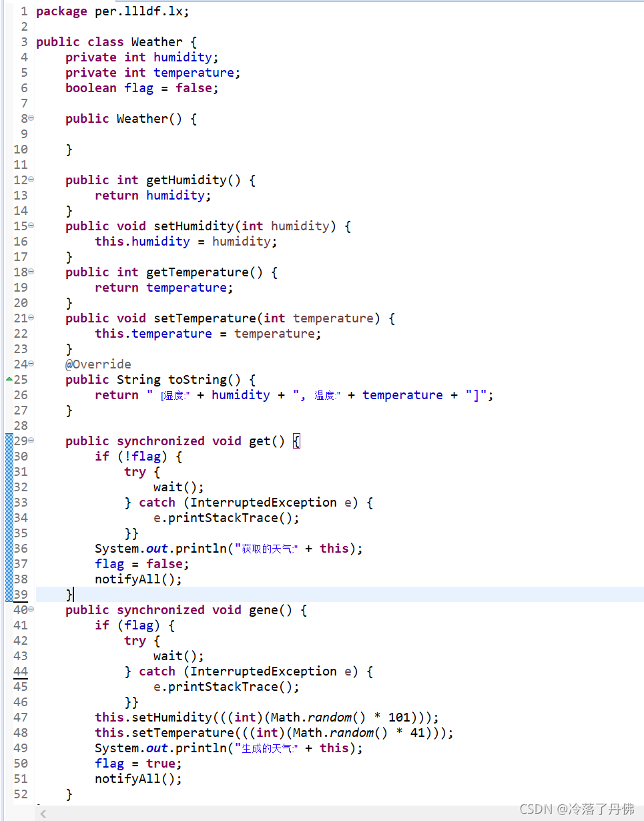Click the string literal ', 温度:'
The width and height of the screenshot is (644, 821).
click(x=317, y=395)
